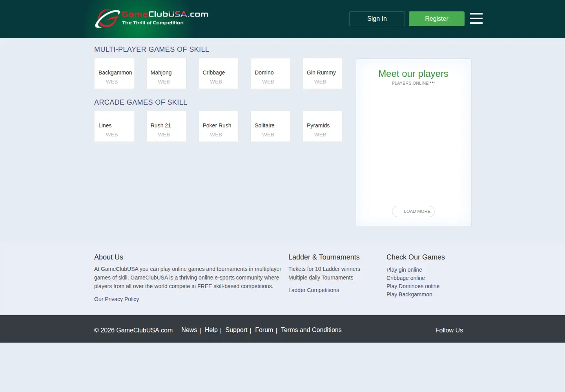Visit the Cribbage online link

tap(406, 278)
